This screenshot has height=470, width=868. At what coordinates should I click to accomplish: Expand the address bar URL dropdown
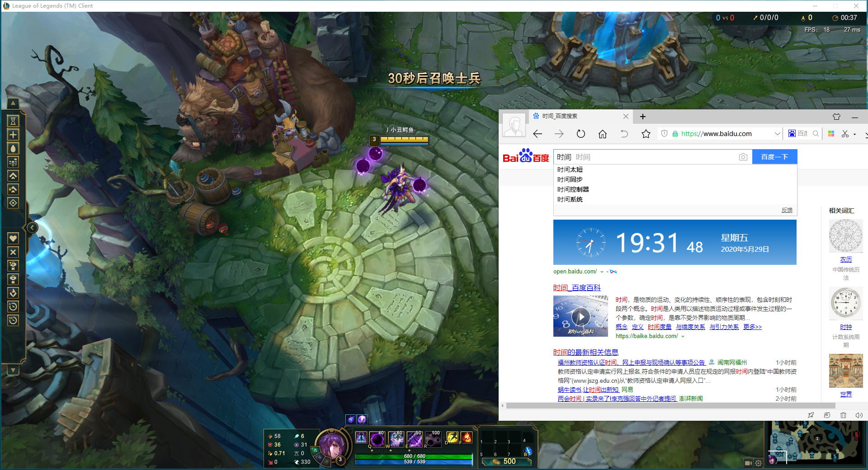pyautogui.click(x=777, y=134)
